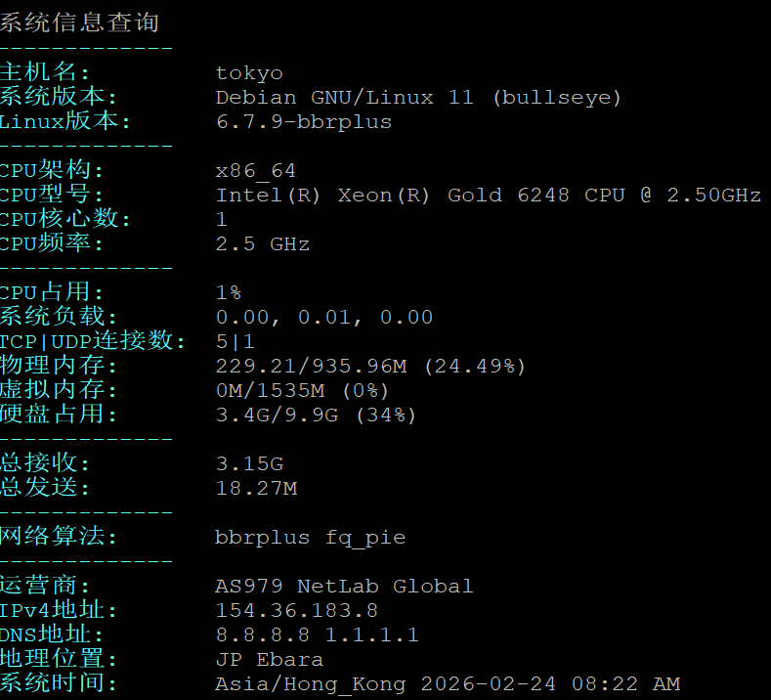Click the 2.5 GHz CPU frequency value

coord(262,244)
